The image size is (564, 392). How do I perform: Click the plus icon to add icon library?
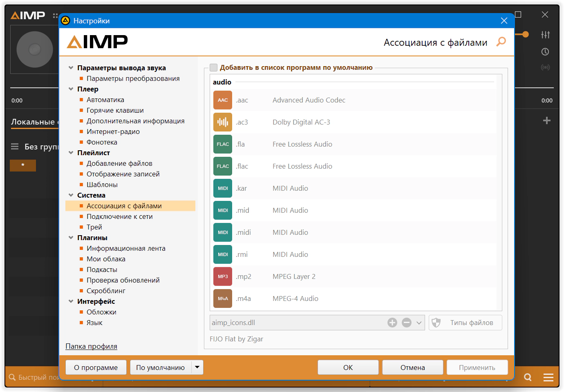tap(392, 323)
